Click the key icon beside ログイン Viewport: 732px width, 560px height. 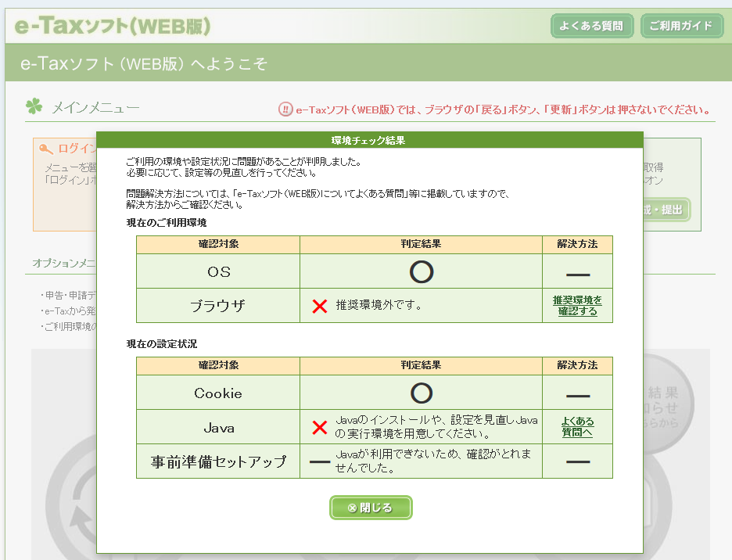[46, 149]
